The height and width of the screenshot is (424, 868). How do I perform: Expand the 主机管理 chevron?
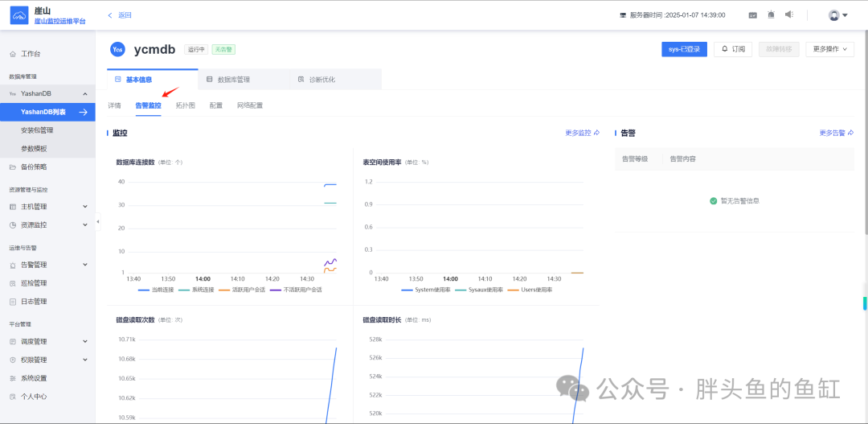84,207
